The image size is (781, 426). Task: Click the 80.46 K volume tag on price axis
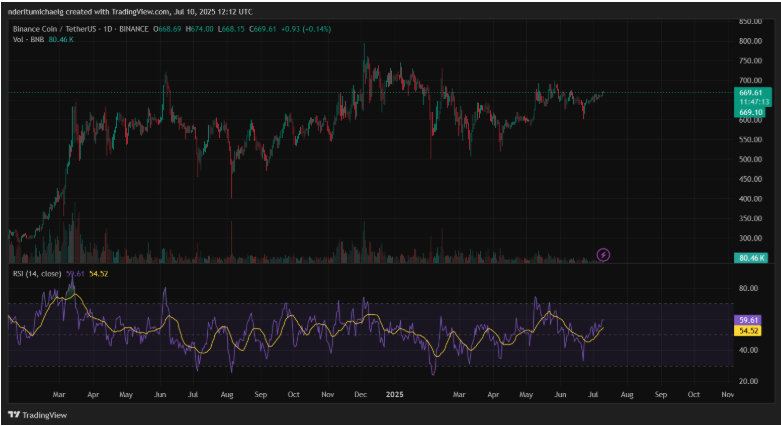coord(751,258)
